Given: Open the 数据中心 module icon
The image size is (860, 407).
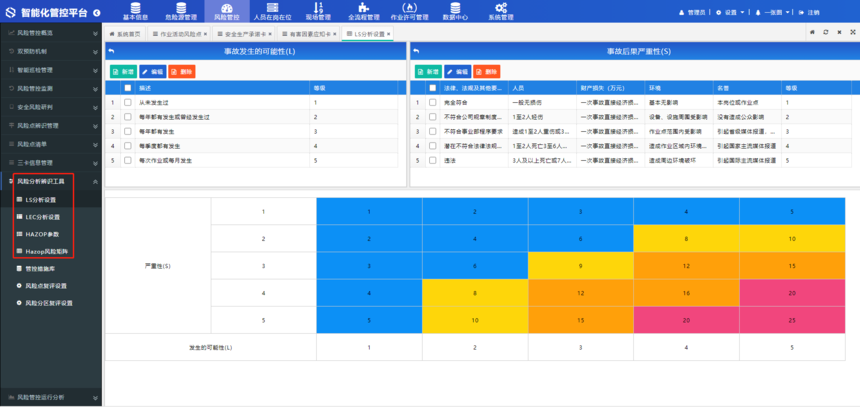Looking at the screenshot, I should pos(455,11).
